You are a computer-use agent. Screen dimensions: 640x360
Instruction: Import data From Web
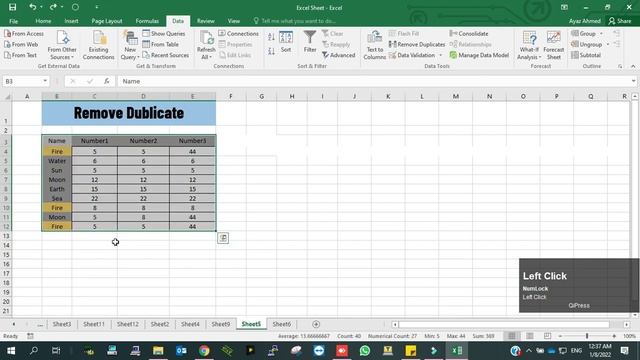21,44
